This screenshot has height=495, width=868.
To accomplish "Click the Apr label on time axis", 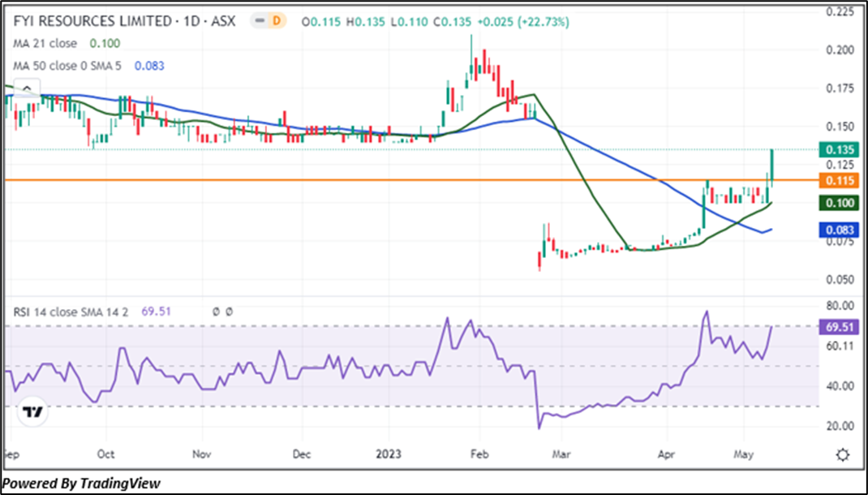I will click(667, 454).
